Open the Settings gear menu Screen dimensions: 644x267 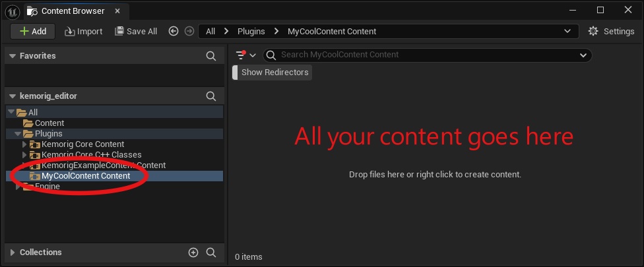click(611, 31)
